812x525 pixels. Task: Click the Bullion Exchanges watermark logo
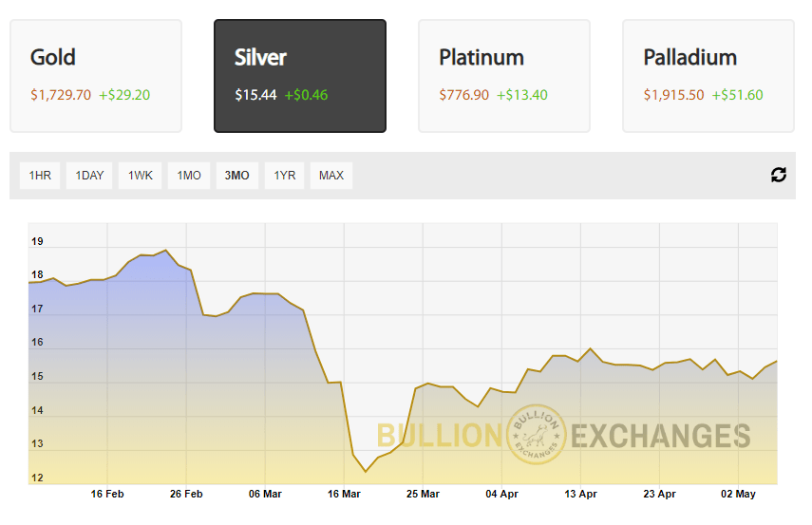(538, 435)
